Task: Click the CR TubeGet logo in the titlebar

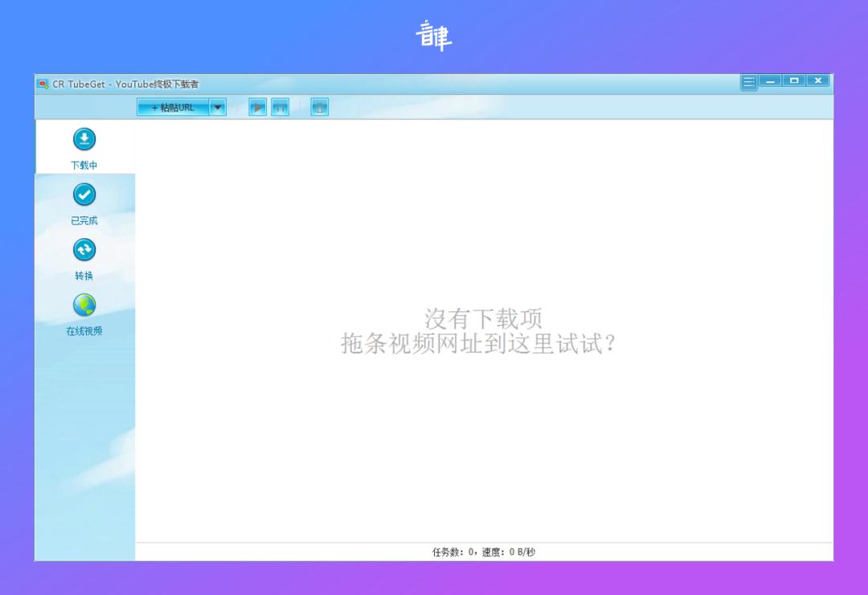Action: click(x=41, y=83)
